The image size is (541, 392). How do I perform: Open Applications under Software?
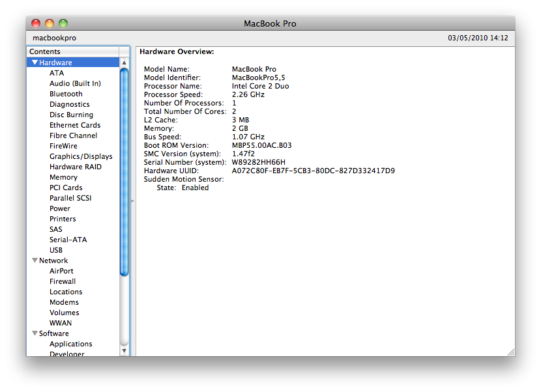click(x=71, y=344)
